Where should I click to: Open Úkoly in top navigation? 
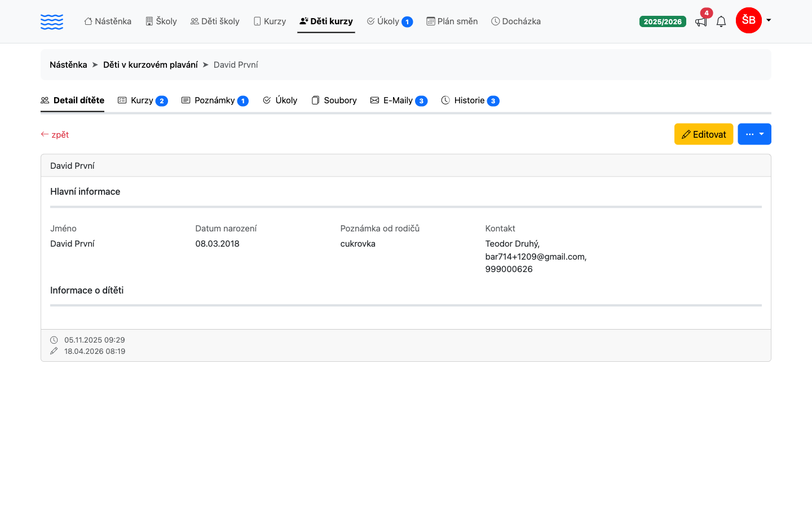tap(390, 21)
